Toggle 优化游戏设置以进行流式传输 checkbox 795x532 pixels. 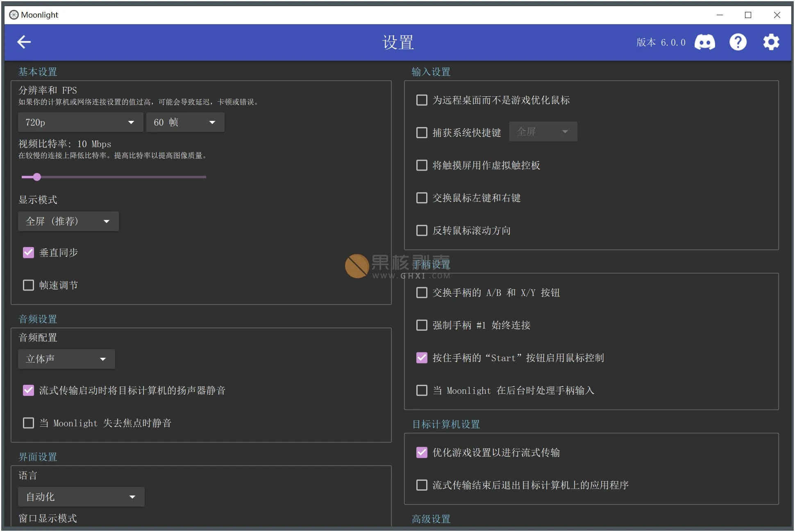[422, 452]
